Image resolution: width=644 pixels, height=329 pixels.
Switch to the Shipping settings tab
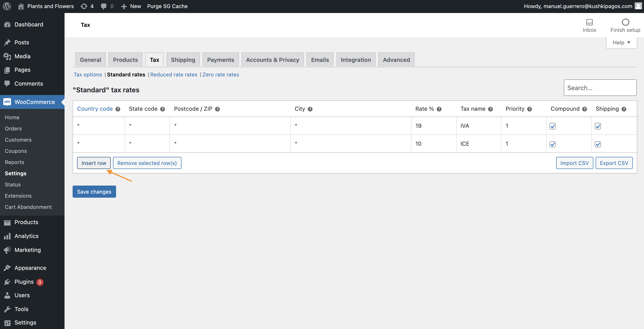[x=183, y=60]
